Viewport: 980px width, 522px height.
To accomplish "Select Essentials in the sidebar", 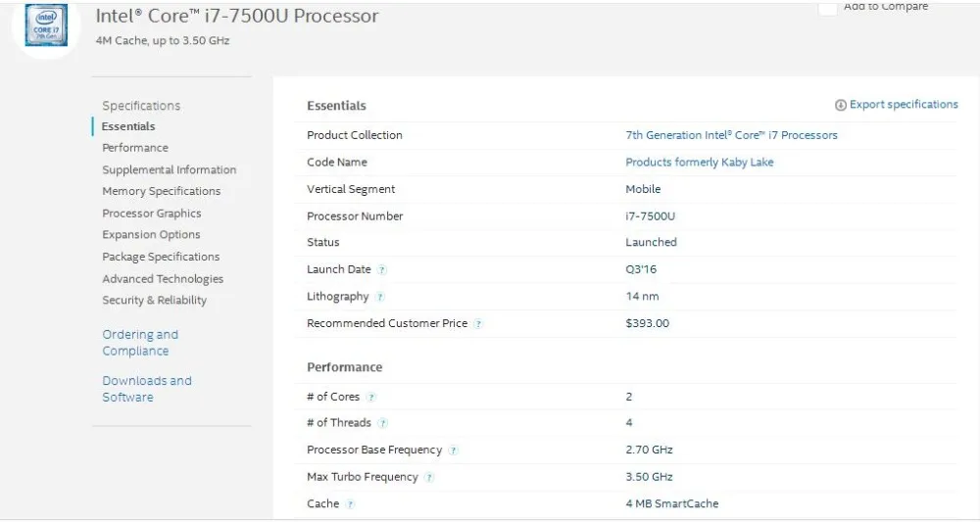I will point(128,126).
